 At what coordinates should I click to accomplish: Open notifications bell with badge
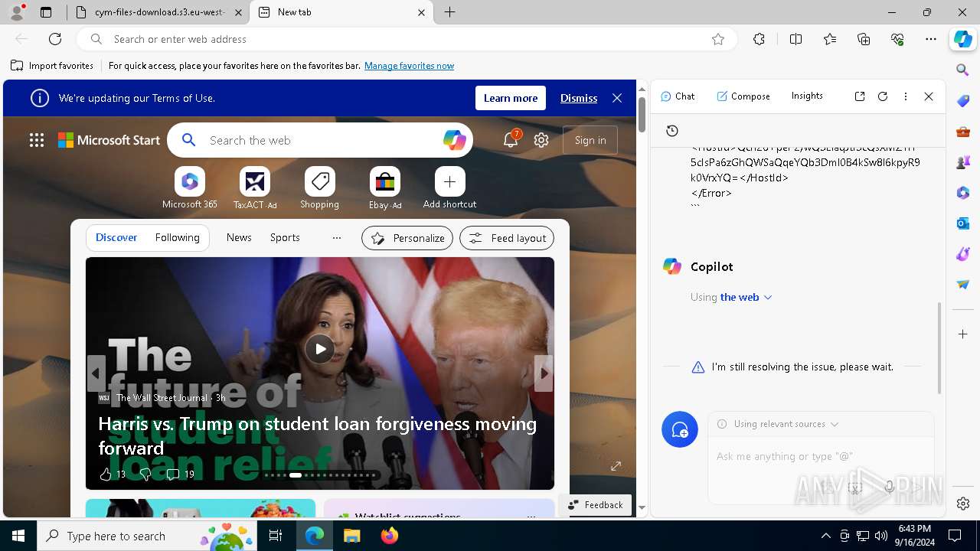tap(511, 139)
